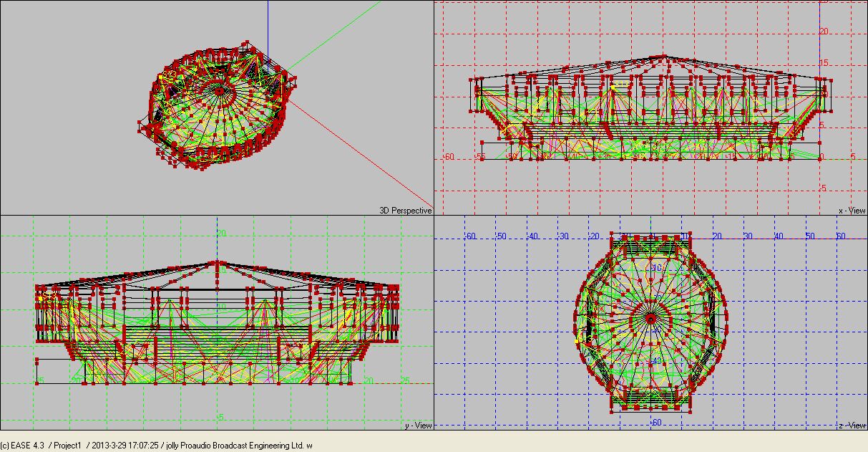Click the rightmost 60 label in z-View
Screen dimensions: 868x452
841,236
